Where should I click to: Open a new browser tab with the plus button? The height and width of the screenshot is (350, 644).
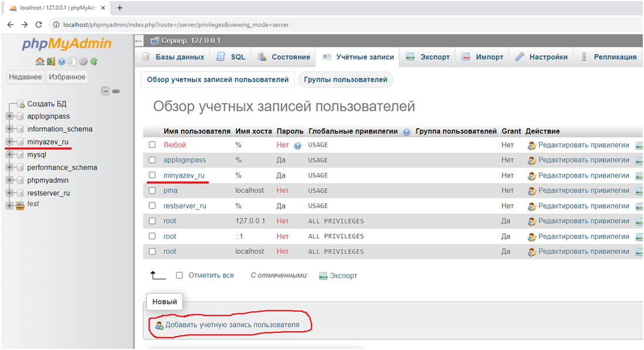[x=119, y=8]
